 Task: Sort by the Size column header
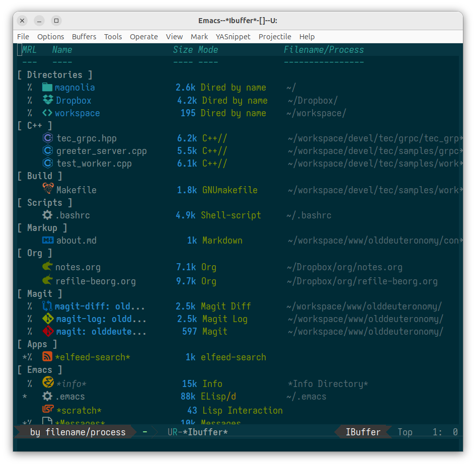183,49
